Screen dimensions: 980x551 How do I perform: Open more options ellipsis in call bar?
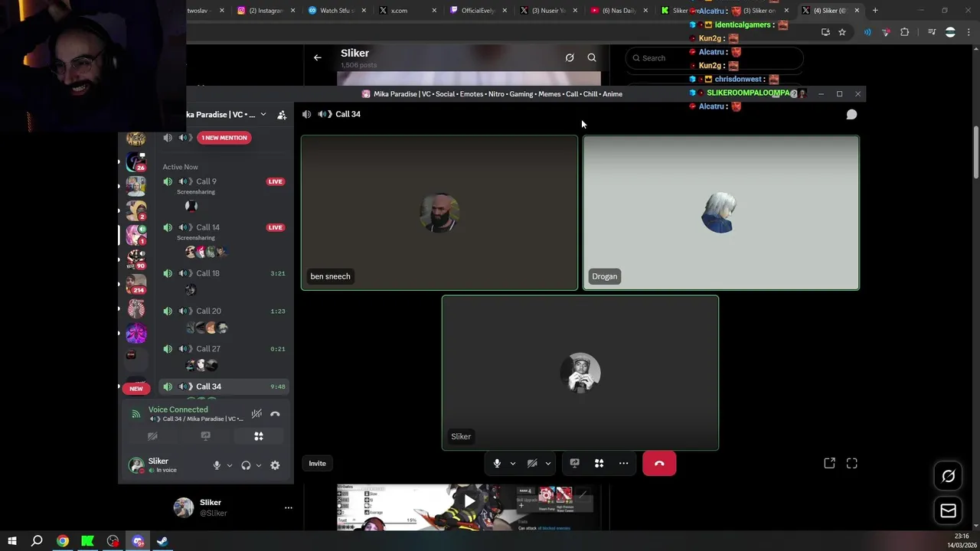623,463
